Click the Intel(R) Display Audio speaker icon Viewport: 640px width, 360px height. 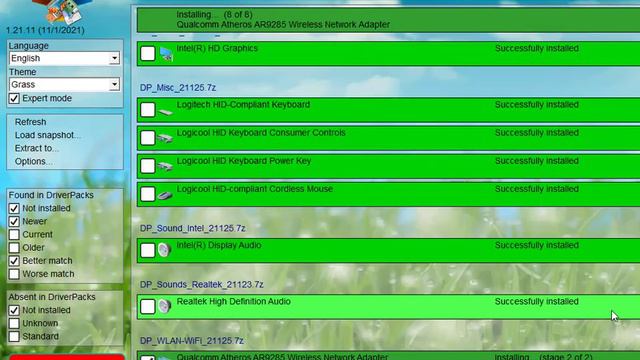(x=164, y=250)
